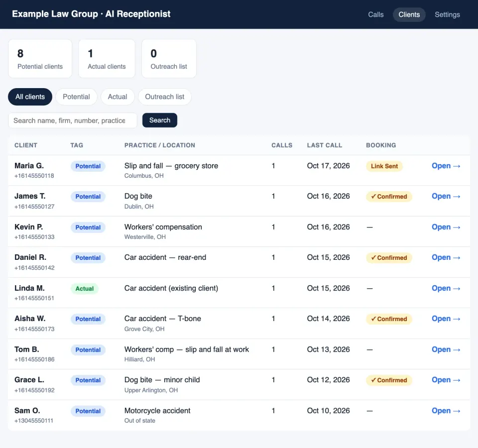Open Grace L.'s client record

446,380
